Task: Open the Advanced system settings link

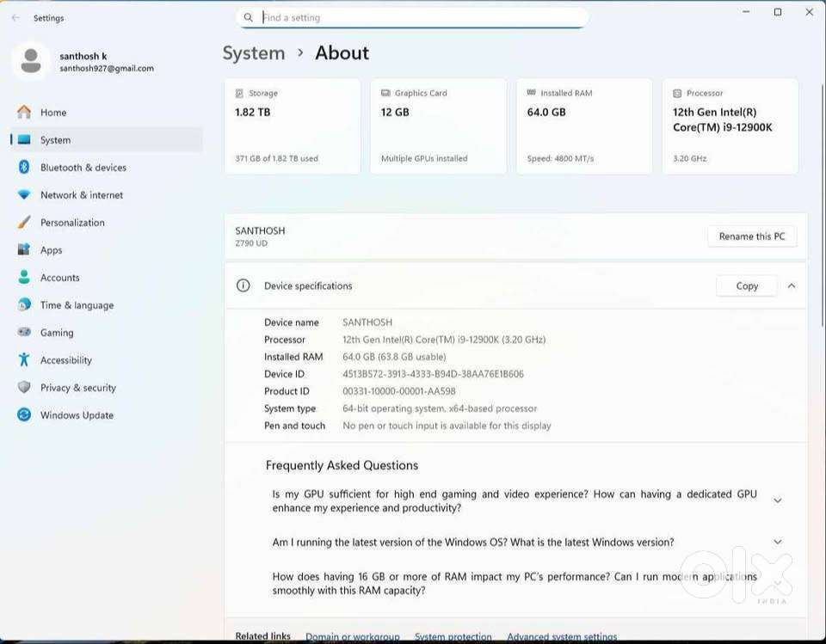Action: pyautogui.click(x=562, y=637)
